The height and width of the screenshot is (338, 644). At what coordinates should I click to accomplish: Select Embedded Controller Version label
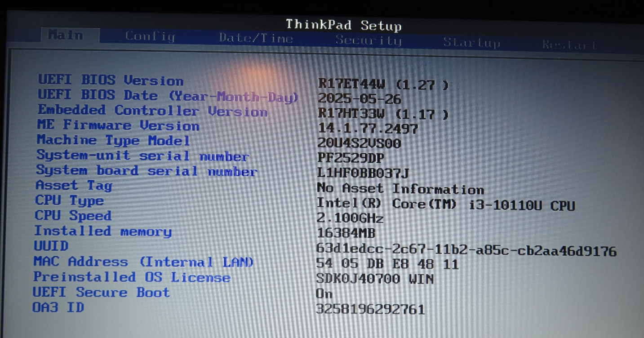click(x=152, y=111)
